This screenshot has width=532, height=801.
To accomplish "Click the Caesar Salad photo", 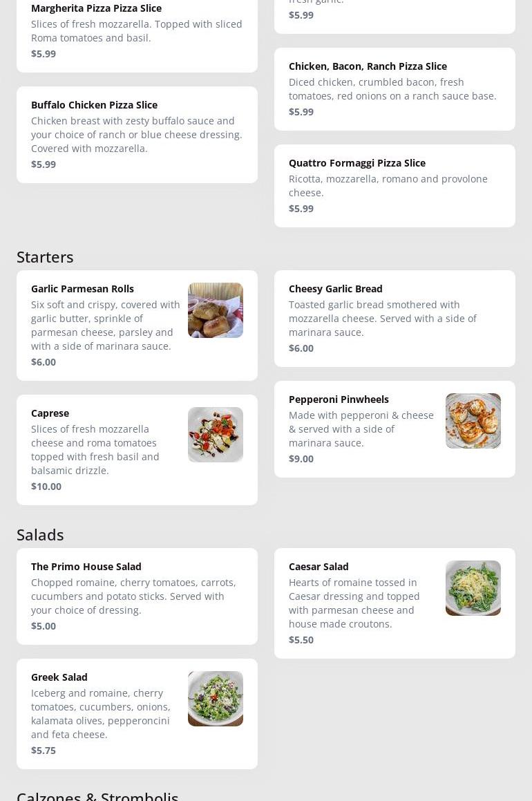I will click(x=473, y=588).
